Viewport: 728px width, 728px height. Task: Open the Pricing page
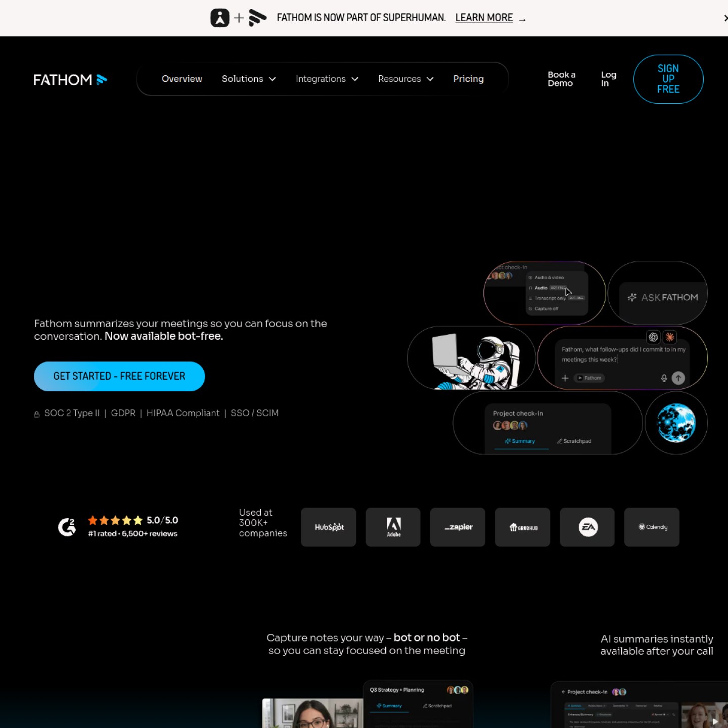(468, 79)
